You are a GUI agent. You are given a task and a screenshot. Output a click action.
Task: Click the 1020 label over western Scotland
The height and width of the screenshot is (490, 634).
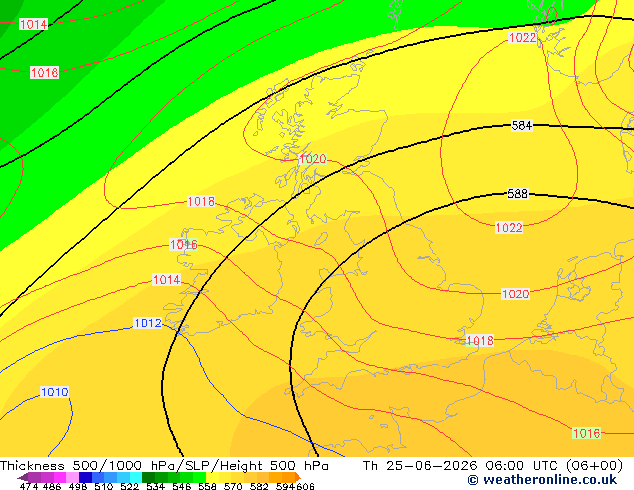pyautogui.click(x=312, y=159)
